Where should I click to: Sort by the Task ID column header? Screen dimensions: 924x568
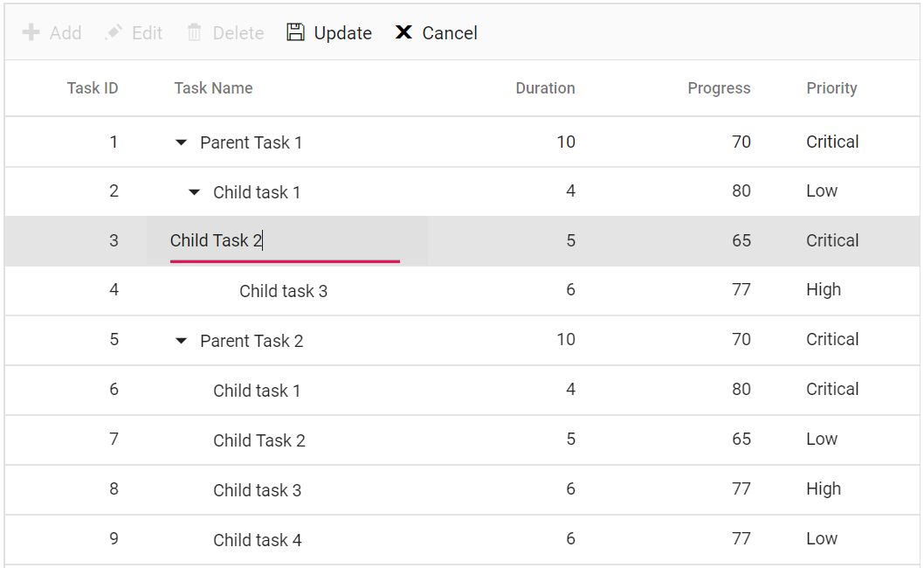pos(93,87)
